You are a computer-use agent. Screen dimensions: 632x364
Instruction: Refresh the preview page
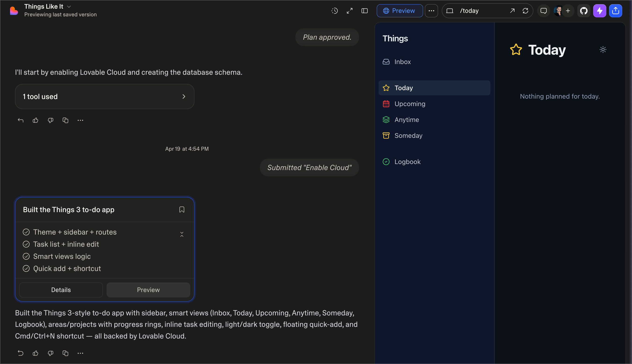click(525, 11)
